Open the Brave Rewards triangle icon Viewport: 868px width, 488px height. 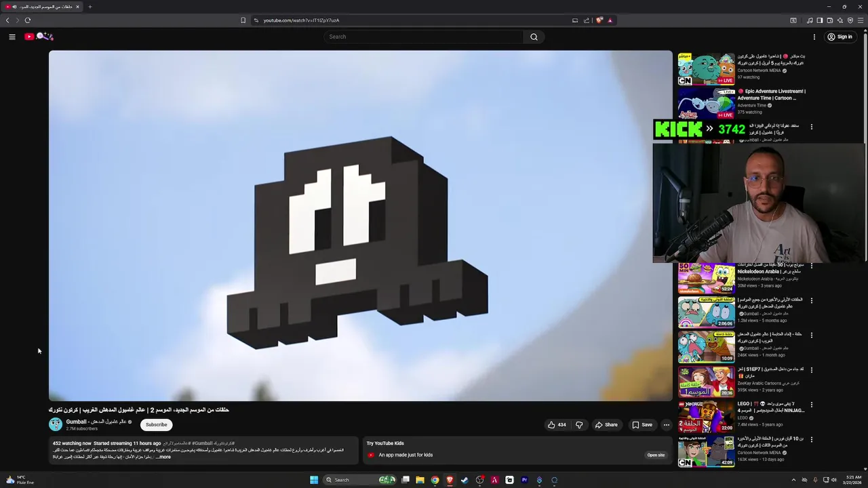click(610, 20)
